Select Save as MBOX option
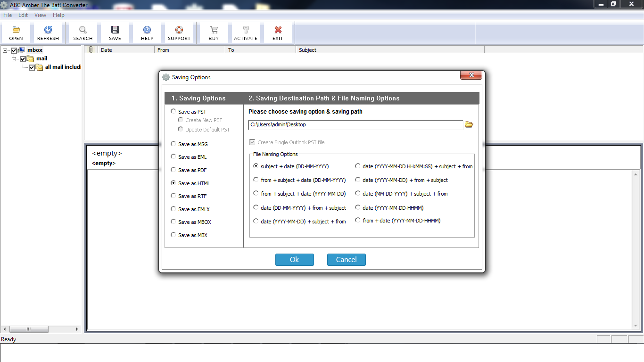This screenshot has width=644, height=362. pos(191,222)
